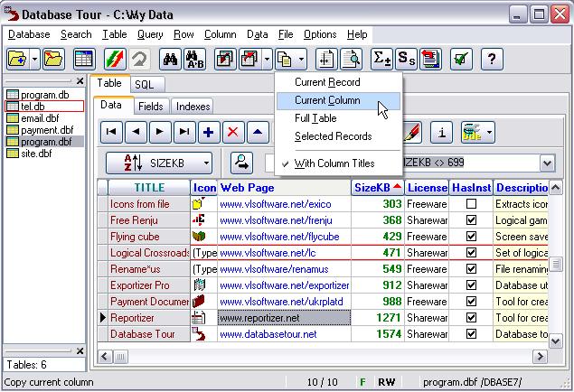The width and height of the screenshot is (574, 392).
Task: Toggle HasInst checkbox for Reportizer
Action: (471, 318)
